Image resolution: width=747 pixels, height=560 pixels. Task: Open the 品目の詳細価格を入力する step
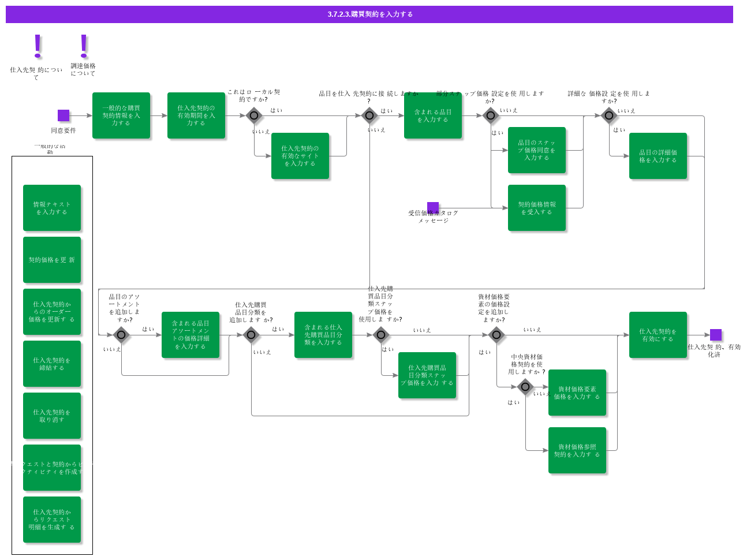tap(658, 156)
